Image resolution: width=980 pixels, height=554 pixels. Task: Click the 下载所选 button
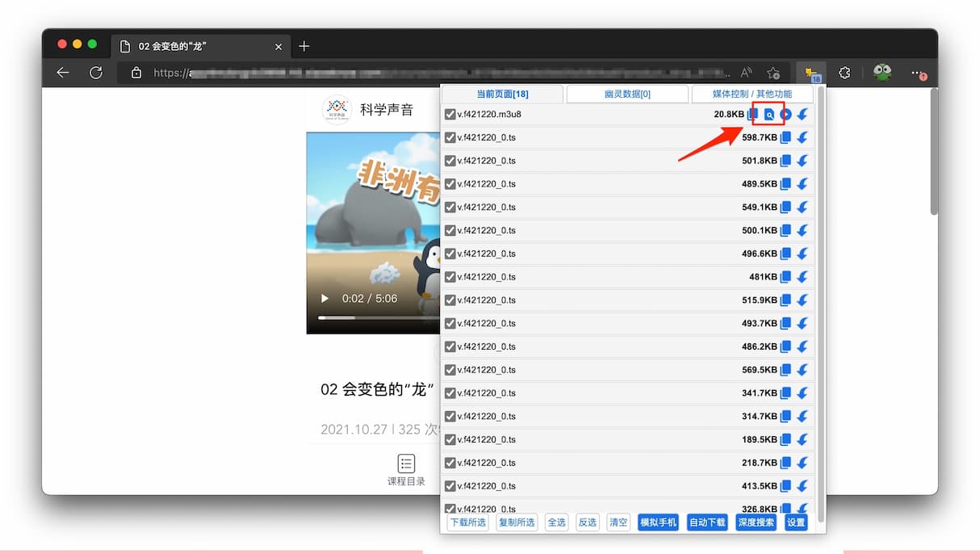click(x=467, y=523)
